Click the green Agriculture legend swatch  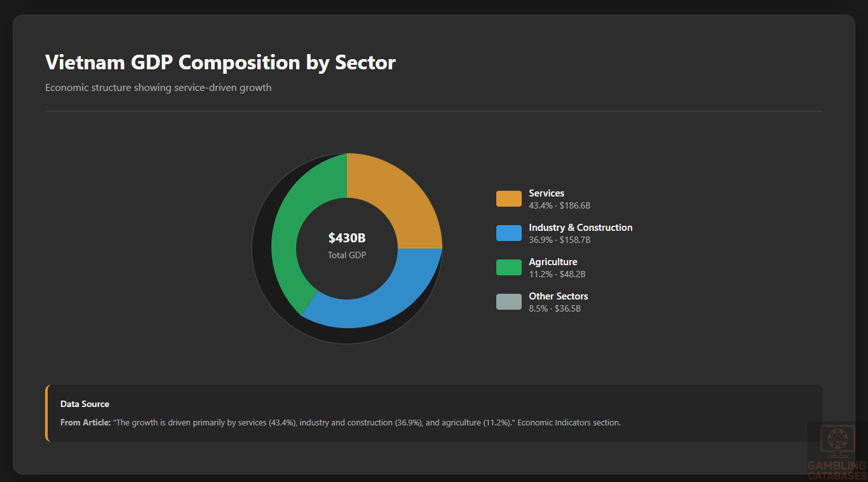(x=508, y=268)
